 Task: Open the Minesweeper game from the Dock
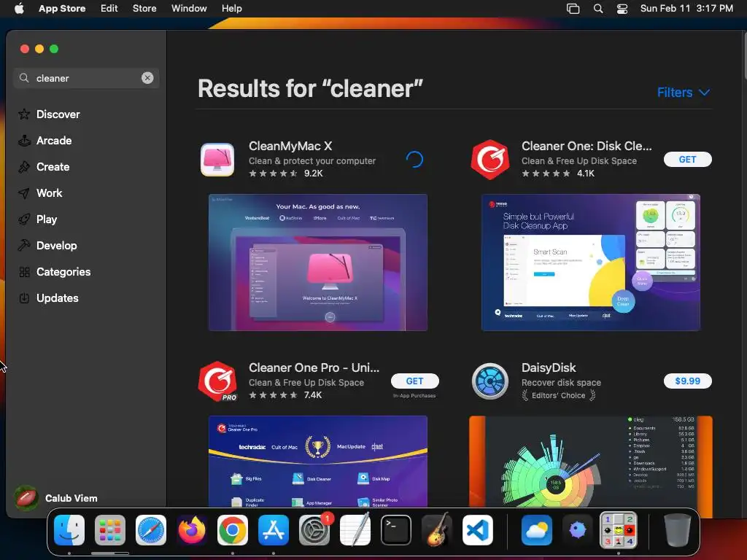click(619, 530)
